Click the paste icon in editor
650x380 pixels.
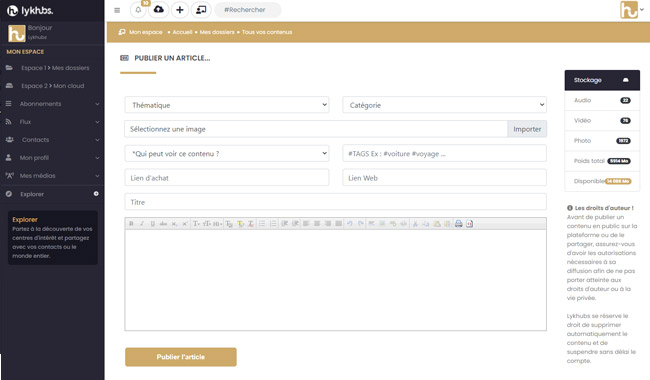tap(437, 224)
